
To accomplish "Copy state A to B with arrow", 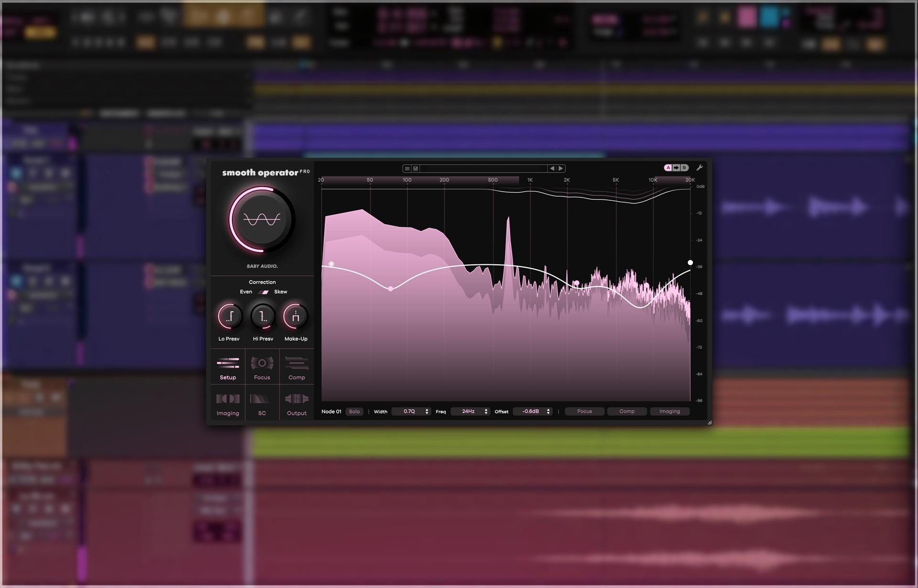I will tap(676, 168).
